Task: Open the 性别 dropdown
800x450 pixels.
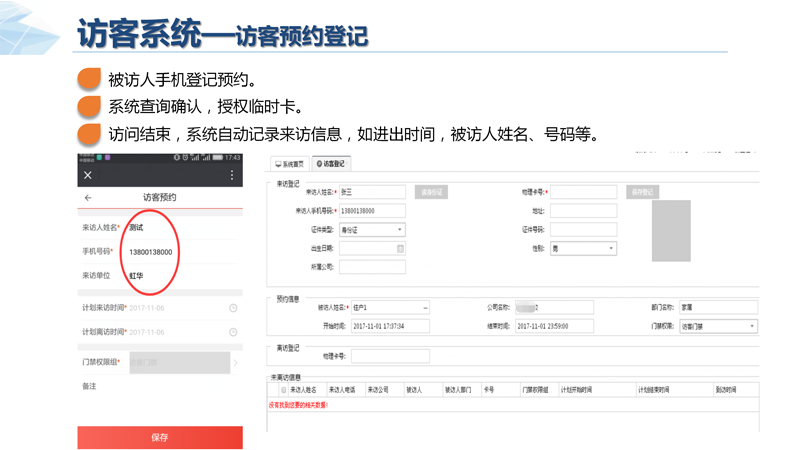Action: click(611, 249)
